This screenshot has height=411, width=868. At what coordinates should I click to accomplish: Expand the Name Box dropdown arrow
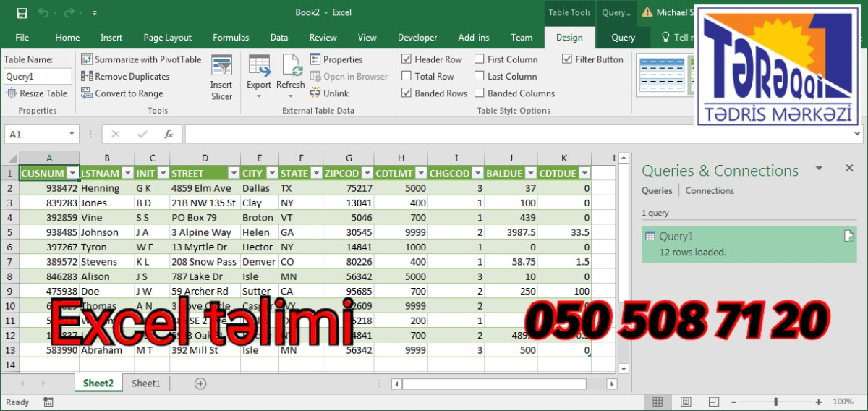tap(72, 134)
